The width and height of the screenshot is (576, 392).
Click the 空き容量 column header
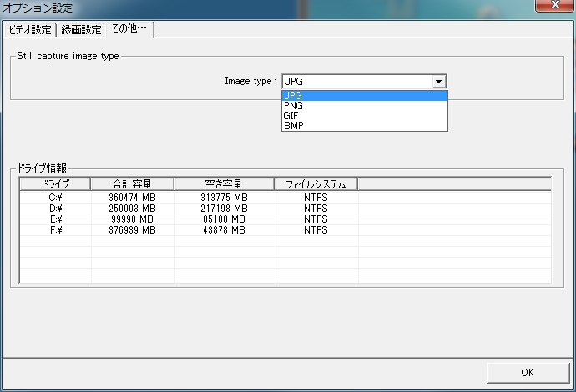(224, 184)
